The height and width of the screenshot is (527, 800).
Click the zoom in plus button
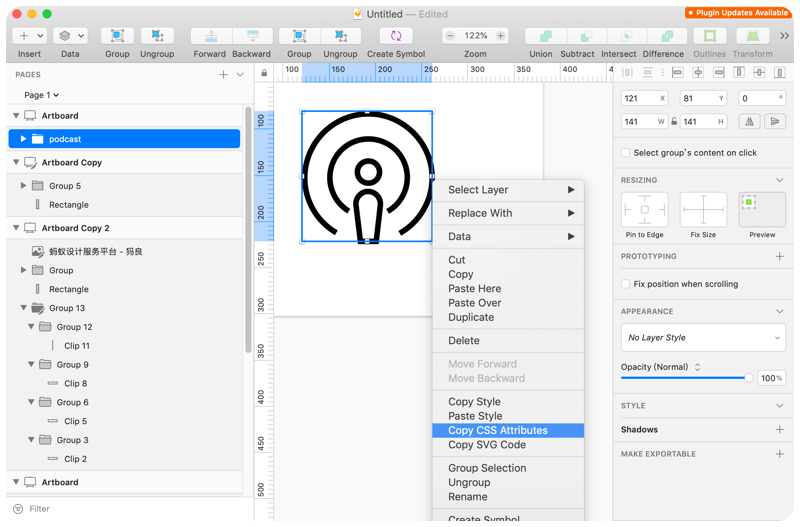tap(501, 36)
